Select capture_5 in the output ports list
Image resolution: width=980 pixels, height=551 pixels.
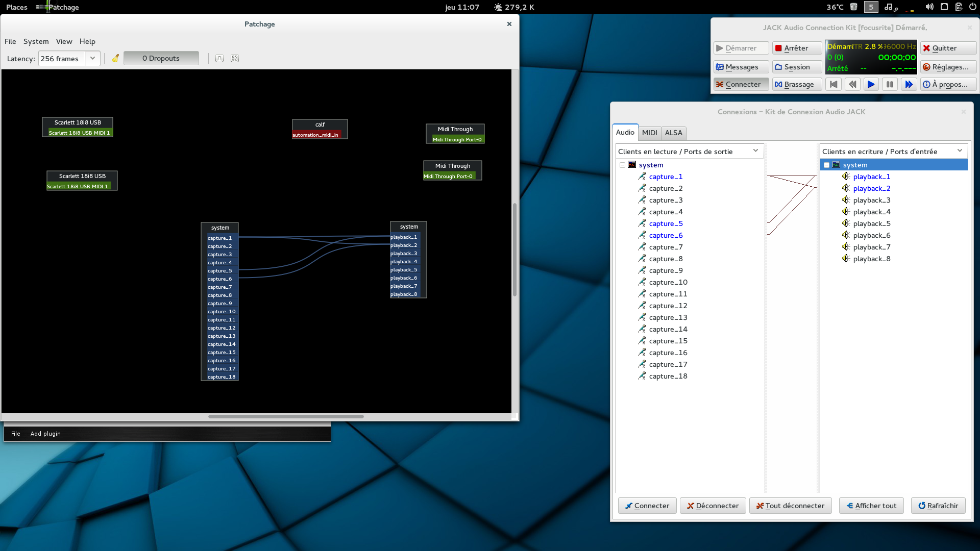[666, 223]
